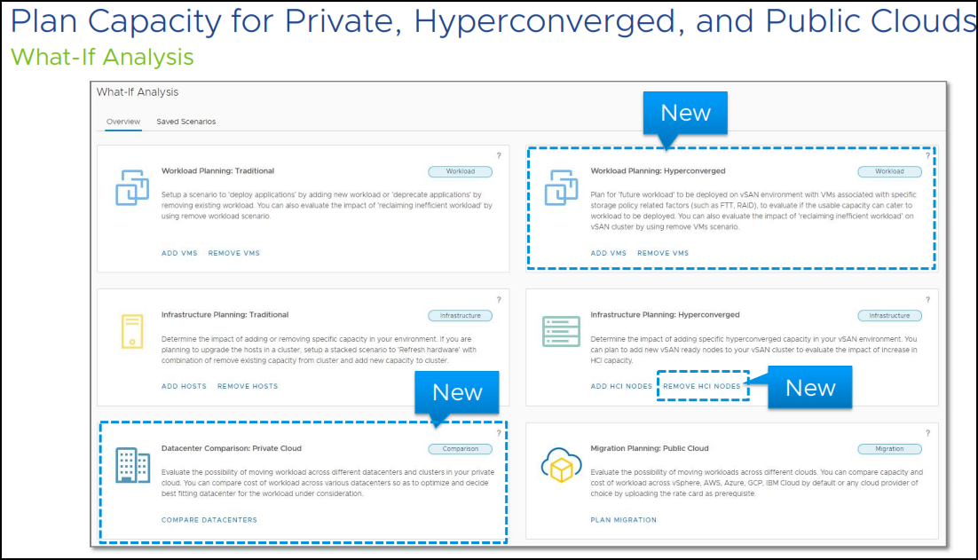Click ADD VMS under Workload Planning: Hyperconverged
The width and height of the screenshot is (978, 560).
608,253
